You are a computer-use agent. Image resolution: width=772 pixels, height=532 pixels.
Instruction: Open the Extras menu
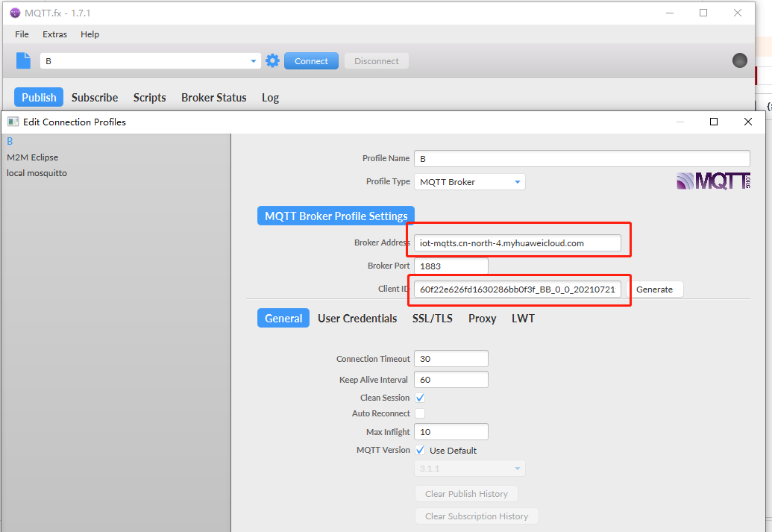[54, 34]
